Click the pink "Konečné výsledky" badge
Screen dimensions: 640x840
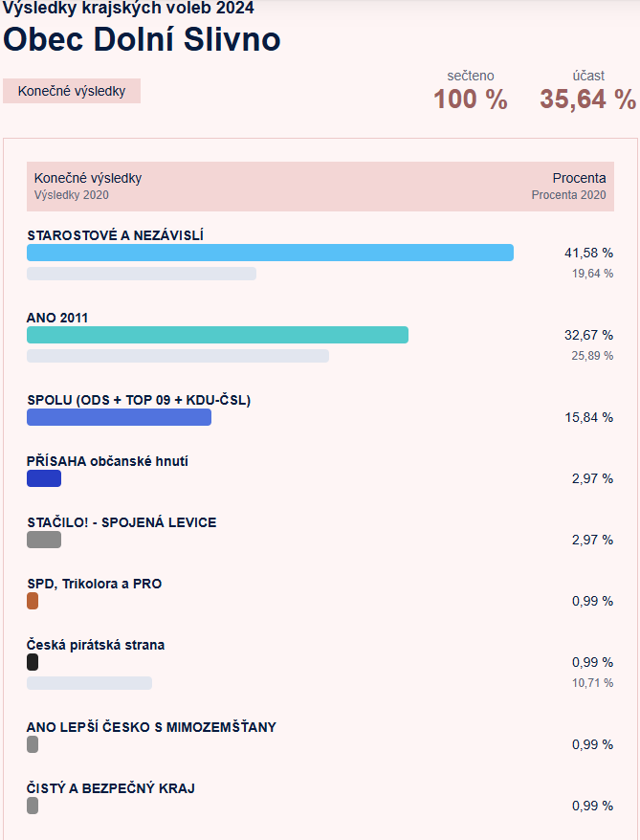click(72, 91)
